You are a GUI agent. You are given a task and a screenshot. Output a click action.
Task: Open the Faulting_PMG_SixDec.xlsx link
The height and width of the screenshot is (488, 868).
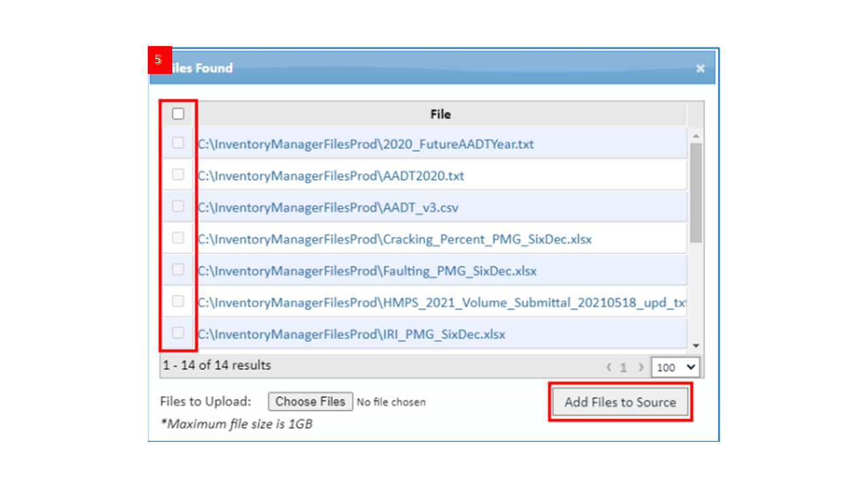click(x=367, y=271)
